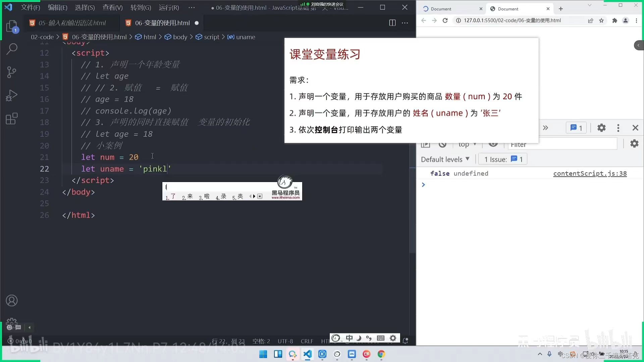This screenshot has height=362, width=644.
Task: Expand the Default levels dropdown
Action: [445, 159]
